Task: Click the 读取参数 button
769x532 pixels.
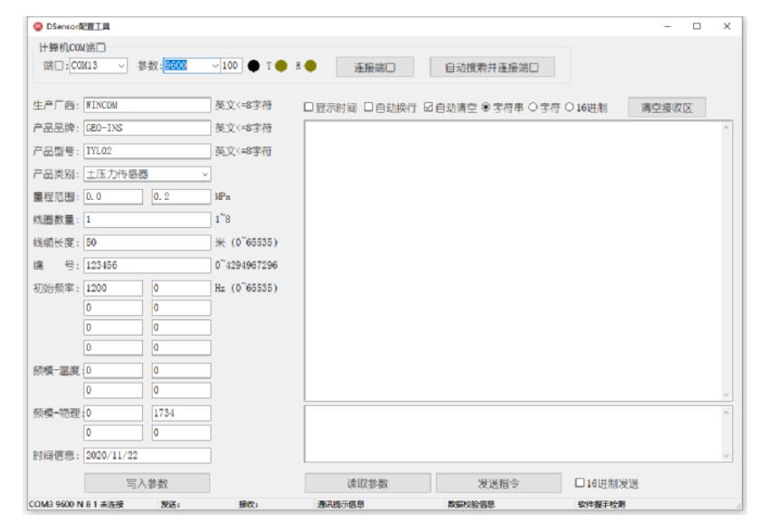Action: [367, 483]
